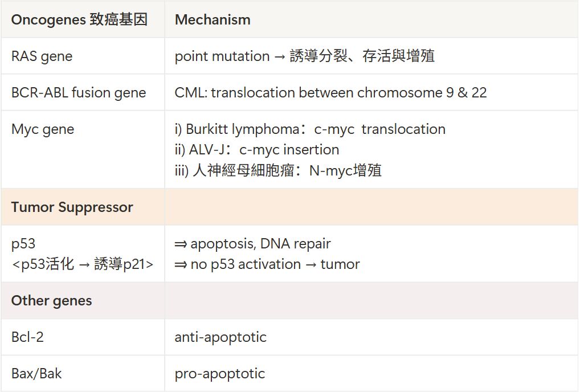Image resolution: width=580 pixels, height=392 pixels.
Task: Click the "no p53 activation → tumor" line
Action: pyautogui.click(x=267, y=264)
